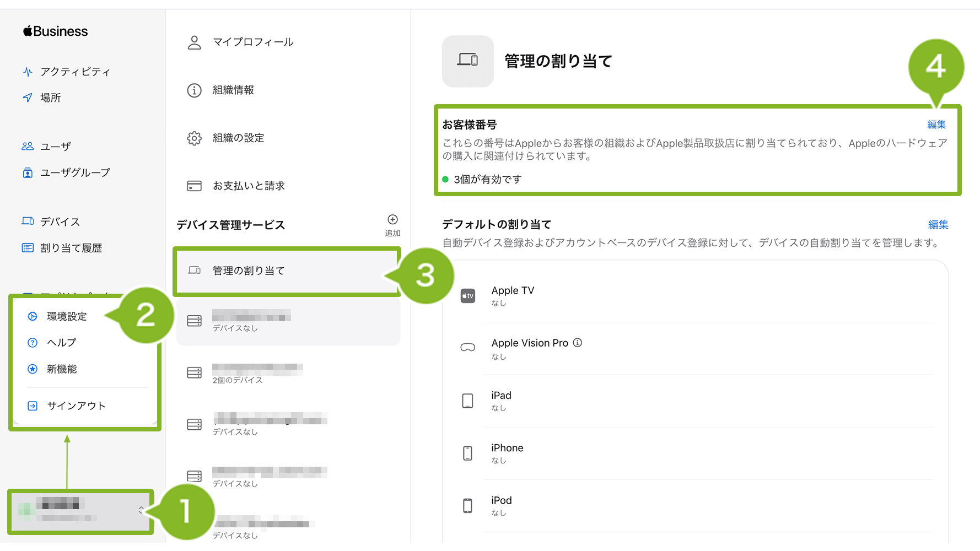Open 割り当て履歴 history icon
Image resolution: width=980 pixels, height=551 pixels.
(x=28, y=248)
